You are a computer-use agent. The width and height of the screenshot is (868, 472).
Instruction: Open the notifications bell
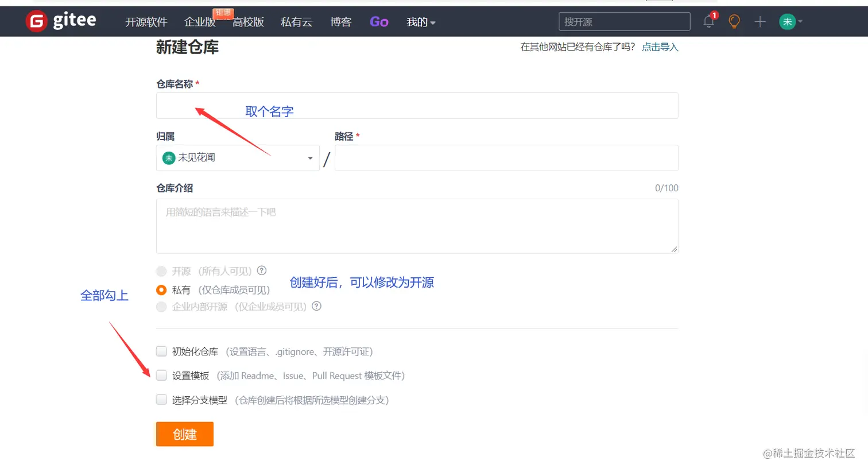[709, 22]
